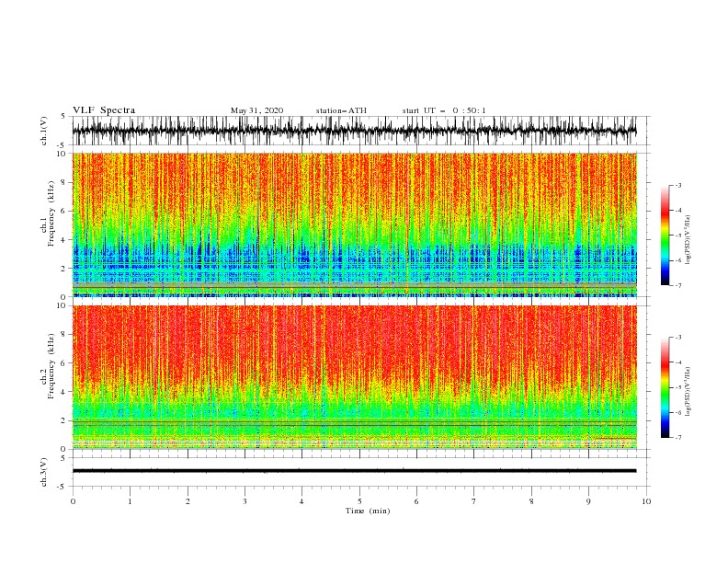
Task: Click the "-5" label on ch.1 color bar
Action: [x=677, y=236]
